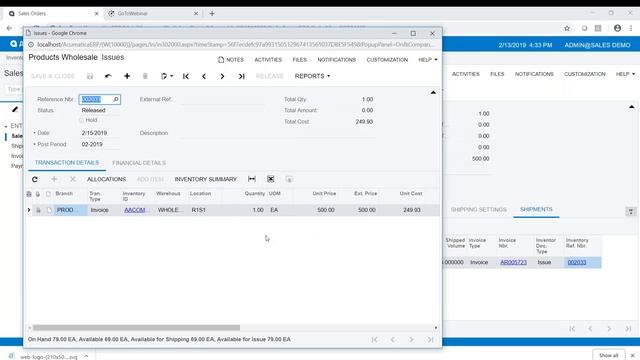Open the HELP dropdown in Issues window

(x=428, y=60)
